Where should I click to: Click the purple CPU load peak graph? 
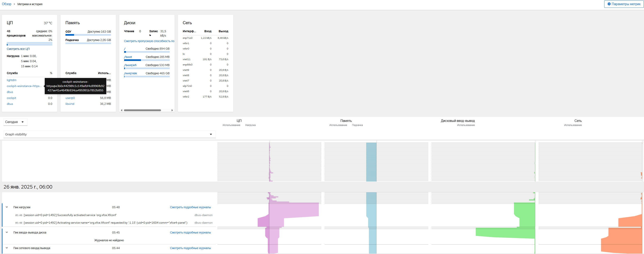[x=294, y=210]
